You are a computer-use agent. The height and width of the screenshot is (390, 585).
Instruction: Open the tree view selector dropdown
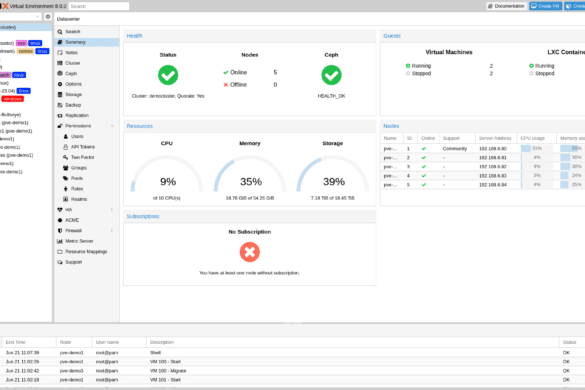20,17
